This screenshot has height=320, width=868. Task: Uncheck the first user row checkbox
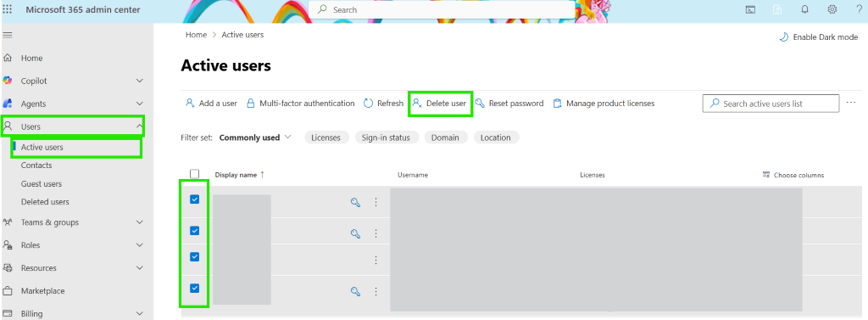[194, 199]
